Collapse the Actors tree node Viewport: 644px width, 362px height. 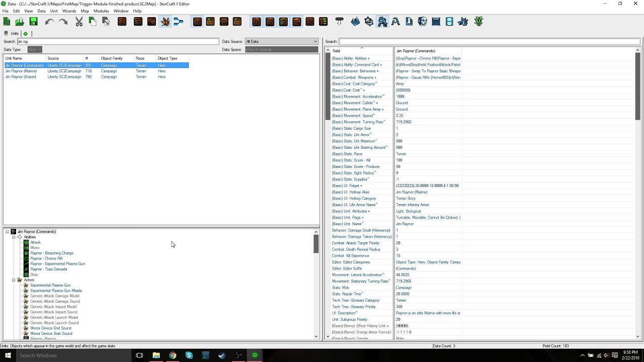[x=14, y=280]
